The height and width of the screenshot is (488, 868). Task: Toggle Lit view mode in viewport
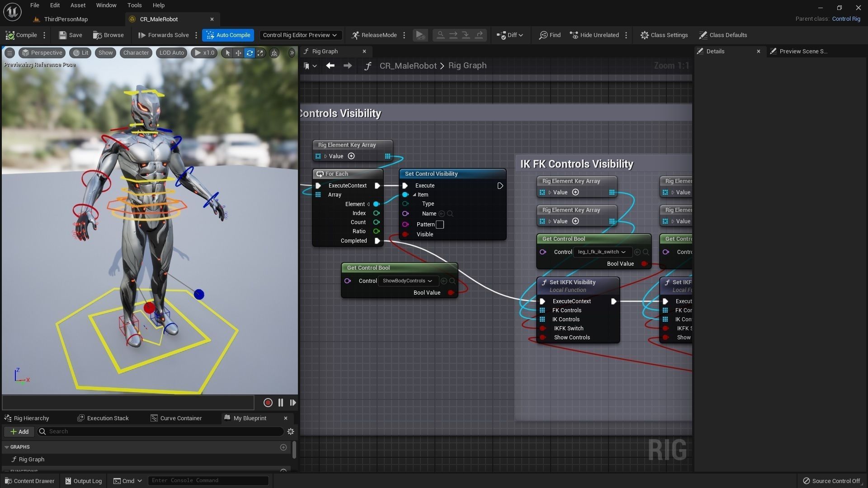pyautogui.click(x=80, y=53)
